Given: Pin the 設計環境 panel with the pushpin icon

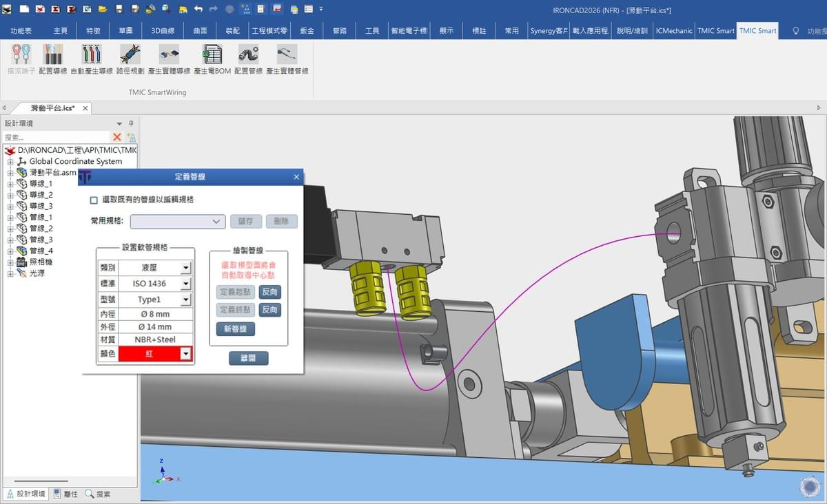Looking at the screenshot, I should (x=131, y=124).
